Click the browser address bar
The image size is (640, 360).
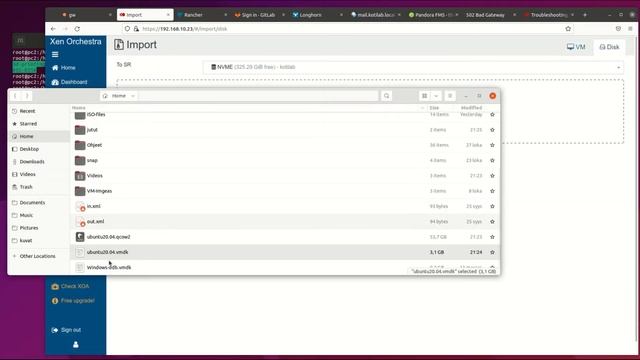click(347, 29)
